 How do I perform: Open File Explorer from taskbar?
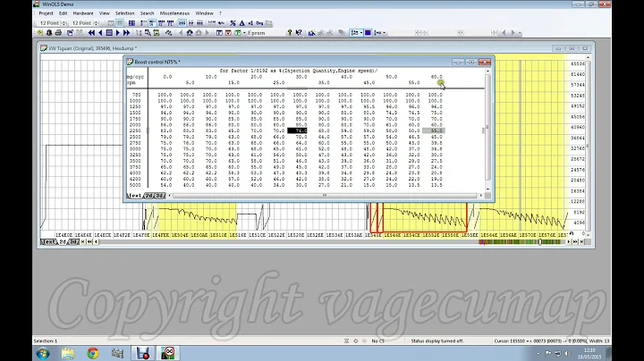coord(68,353)
